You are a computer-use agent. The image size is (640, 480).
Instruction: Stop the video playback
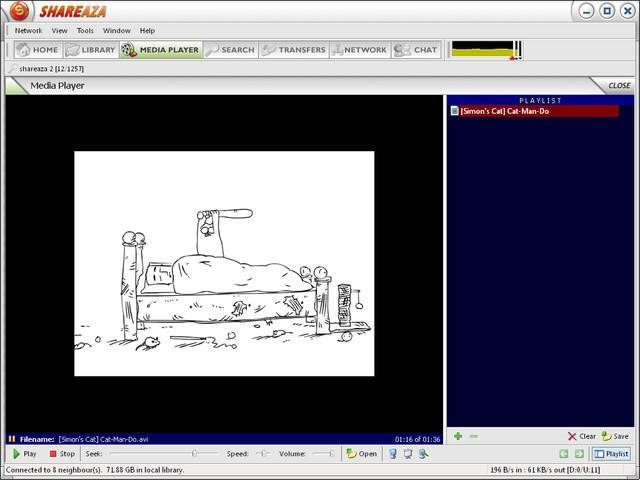(x=62, y=454)
